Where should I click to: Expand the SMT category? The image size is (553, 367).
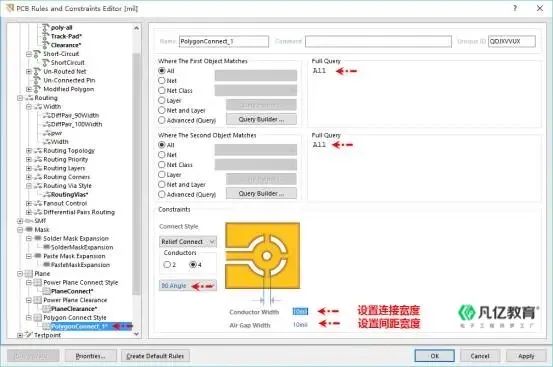click(20, 221)
